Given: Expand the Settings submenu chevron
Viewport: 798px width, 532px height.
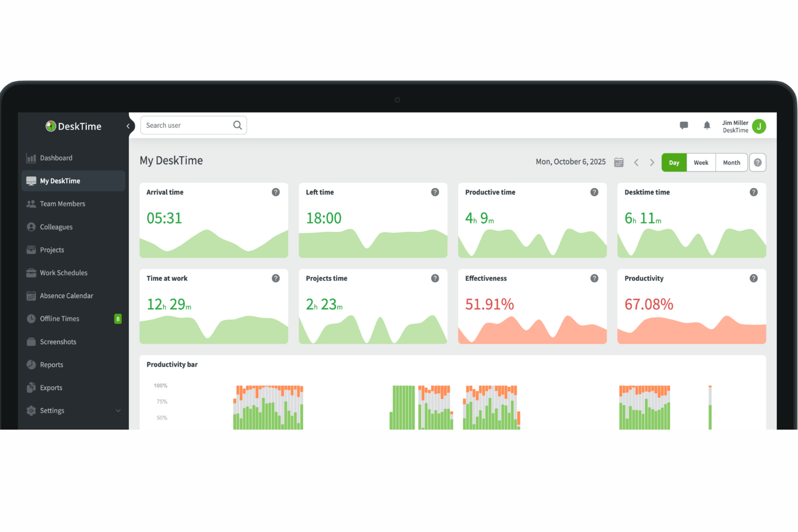Looking at the screenshot, I should pos(118,411).
